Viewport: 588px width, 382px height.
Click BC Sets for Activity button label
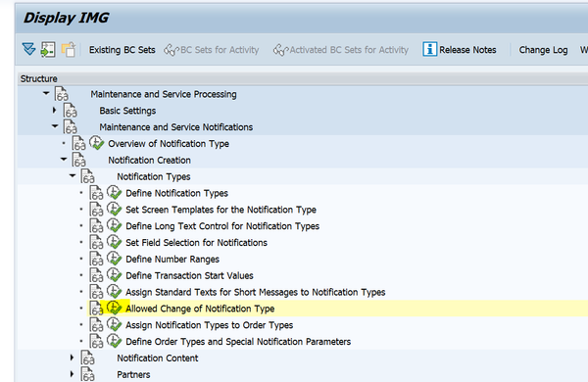coord(220,50)
